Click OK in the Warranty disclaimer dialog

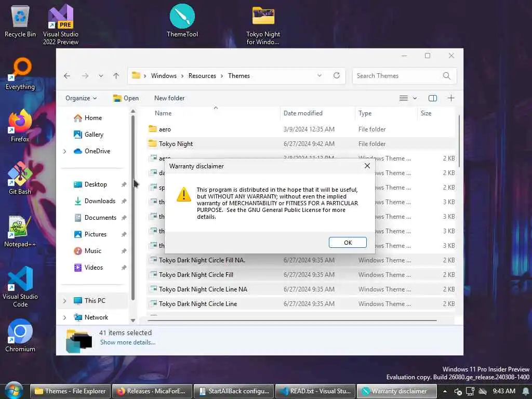348,243
